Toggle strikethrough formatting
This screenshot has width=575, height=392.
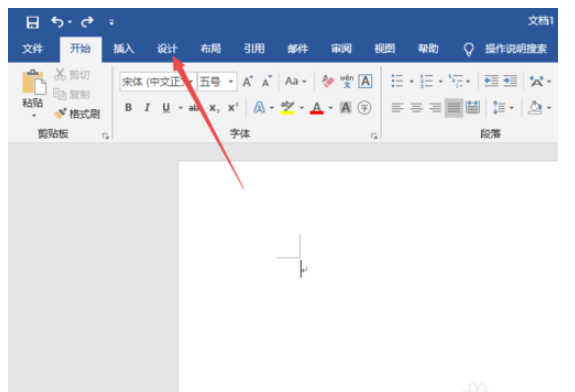(194, 107)
